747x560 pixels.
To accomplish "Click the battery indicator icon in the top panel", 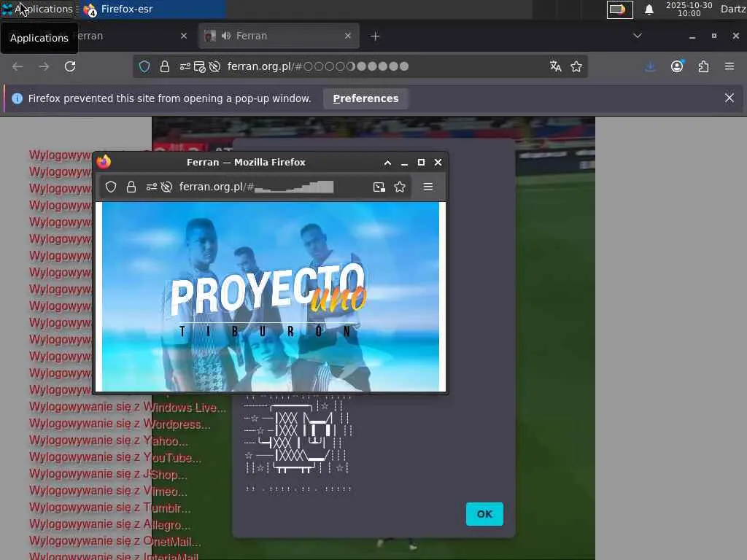I will pyautogui.click(x=620, y=9).
